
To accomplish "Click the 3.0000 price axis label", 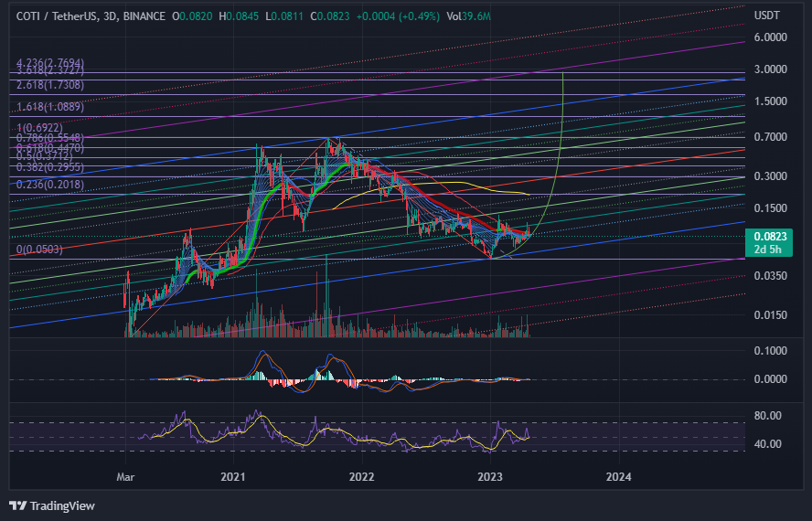I will (771, 69).
